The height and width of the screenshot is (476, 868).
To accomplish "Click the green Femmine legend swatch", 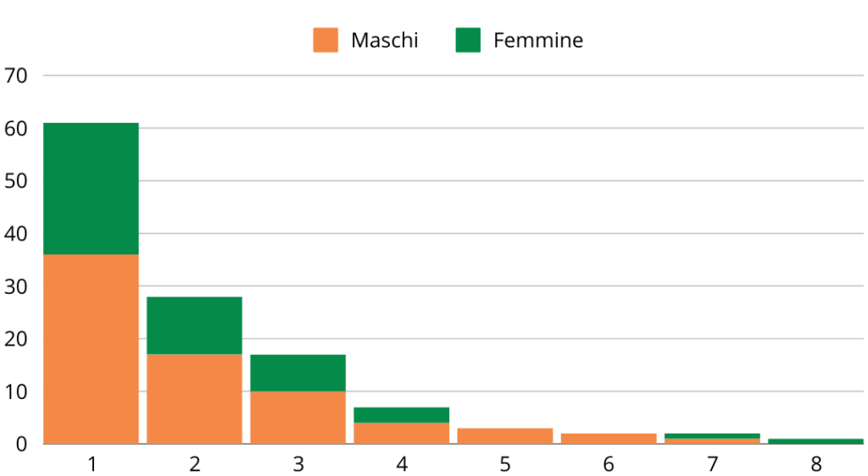I will pos(468,40).
